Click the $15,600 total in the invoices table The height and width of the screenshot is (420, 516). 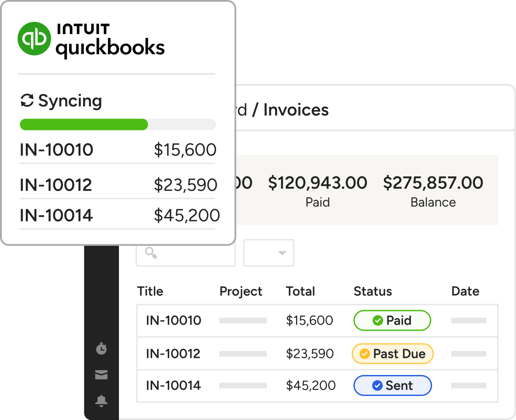pos(309,320)
